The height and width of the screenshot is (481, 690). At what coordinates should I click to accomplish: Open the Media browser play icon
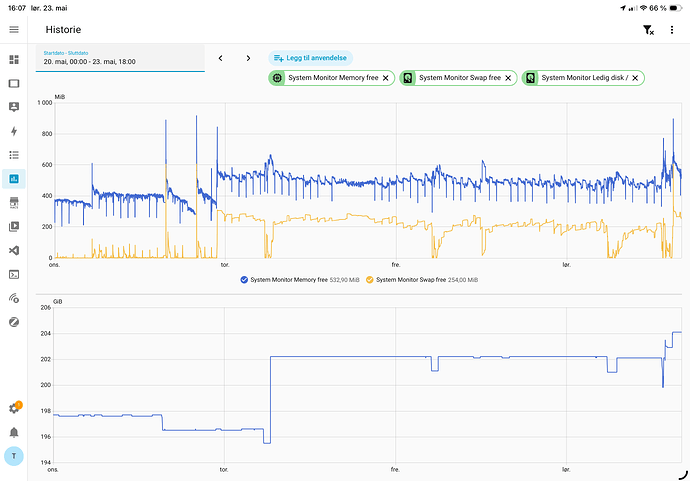pos(14,226)
